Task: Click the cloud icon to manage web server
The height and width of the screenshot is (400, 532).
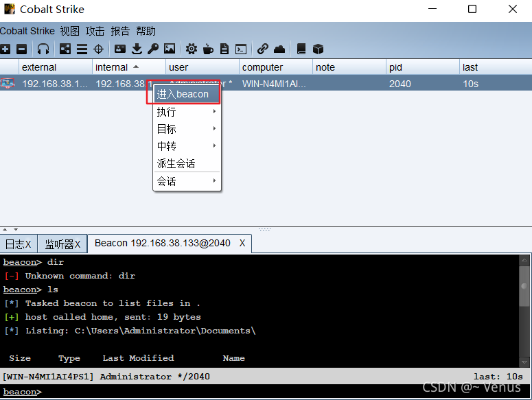Action: point(279,49)
